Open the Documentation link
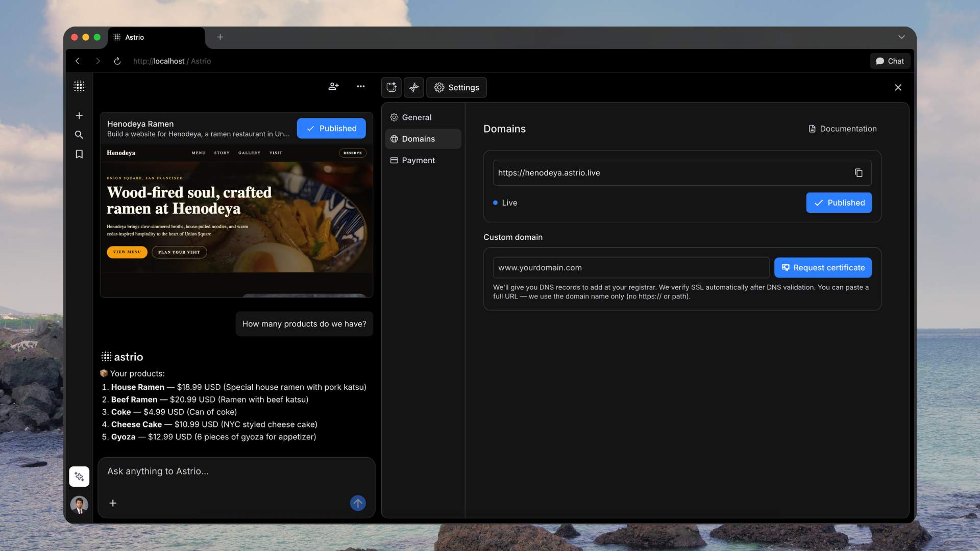Screen dimensions: 980x551 (x=843, y=129)
